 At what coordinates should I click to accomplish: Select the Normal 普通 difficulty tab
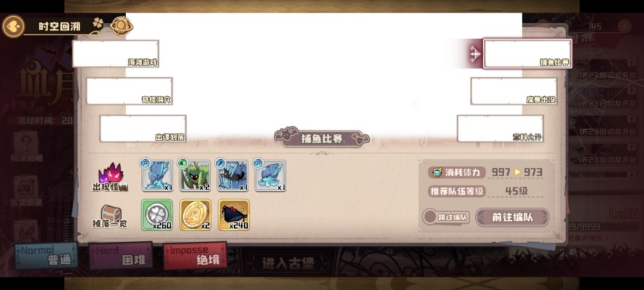[46, 255]
